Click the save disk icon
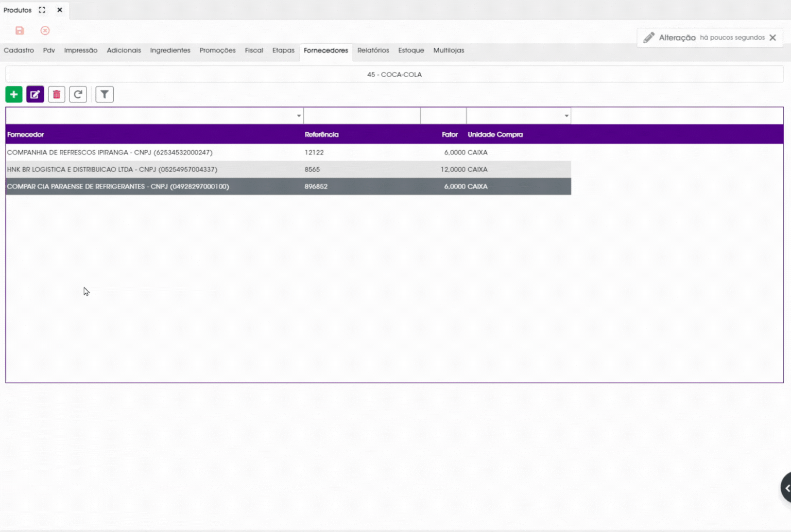This screenshot has height=532, width=791. 20,30
